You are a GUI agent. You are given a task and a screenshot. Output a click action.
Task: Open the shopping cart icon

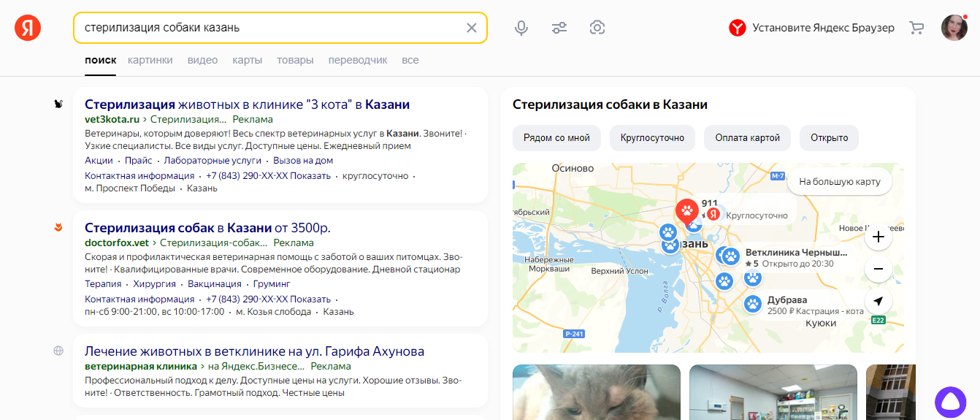click(916, 28)
